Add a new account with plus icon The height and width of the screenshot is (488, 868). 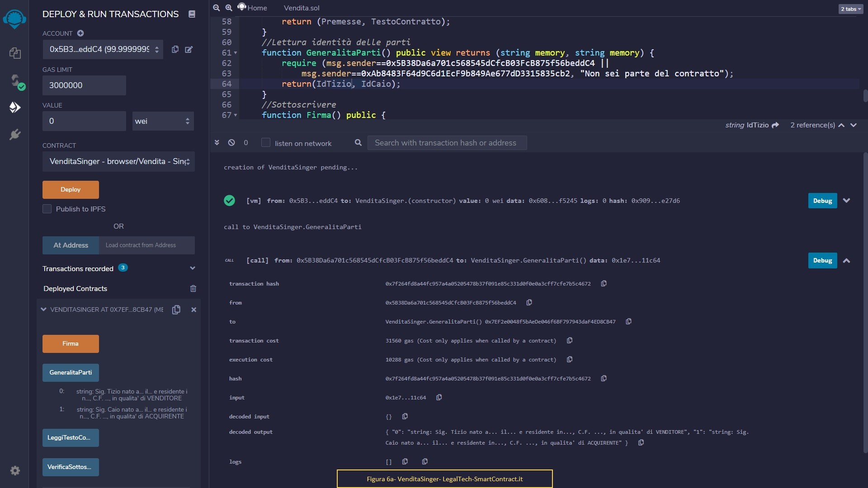pos(80,33)
